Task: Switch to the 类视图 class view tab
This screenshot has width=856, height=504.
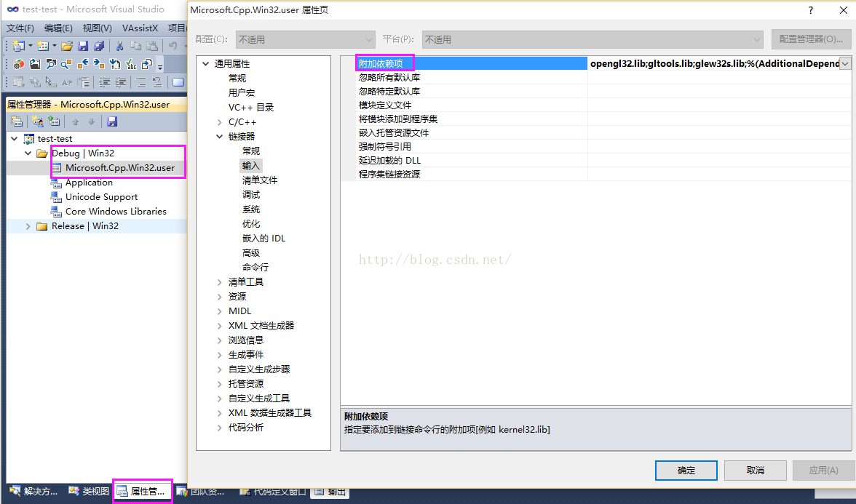Action: (89, 491)
